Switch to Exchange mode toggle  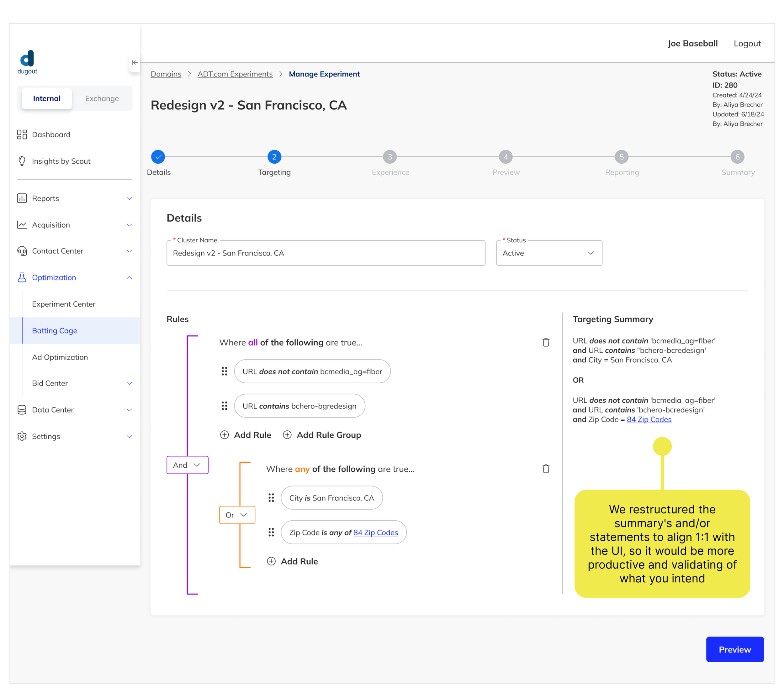point(102,98)
